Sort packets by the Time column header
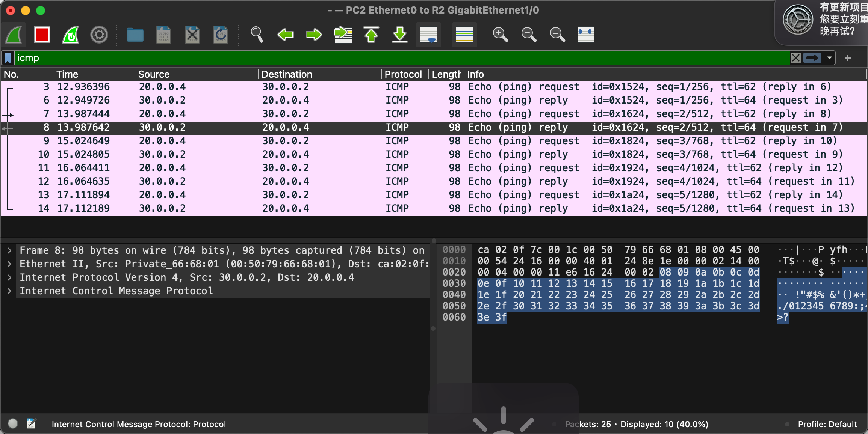 (68, 74)
